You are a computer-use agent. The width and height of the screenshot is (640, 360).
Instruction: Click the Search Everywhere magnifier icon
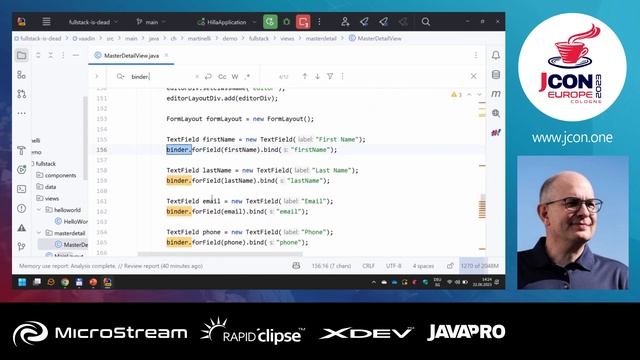click(x=426, y=22)
